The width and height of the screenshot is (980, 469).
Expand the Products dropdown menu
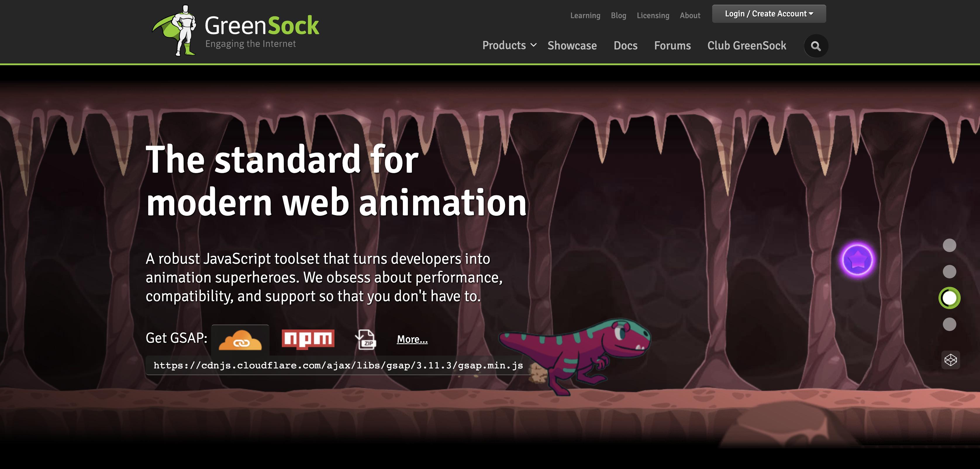point(509,45)
